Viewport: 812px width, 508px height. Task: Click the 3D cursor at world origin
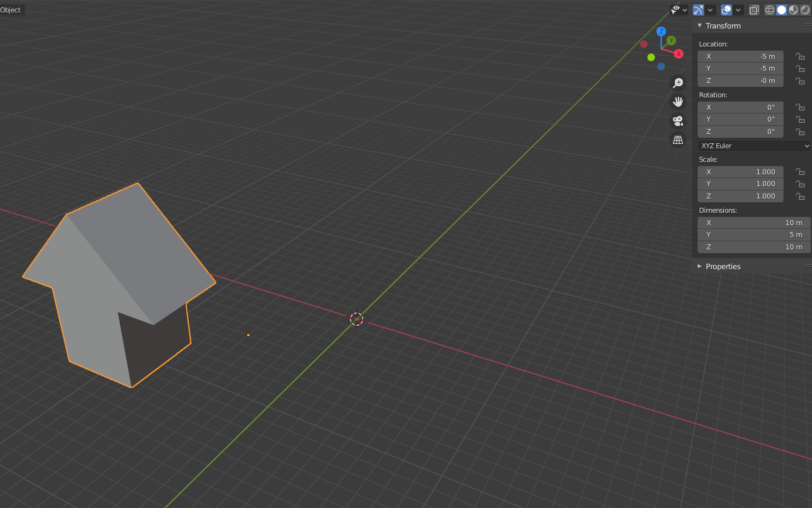click(356, 319)
